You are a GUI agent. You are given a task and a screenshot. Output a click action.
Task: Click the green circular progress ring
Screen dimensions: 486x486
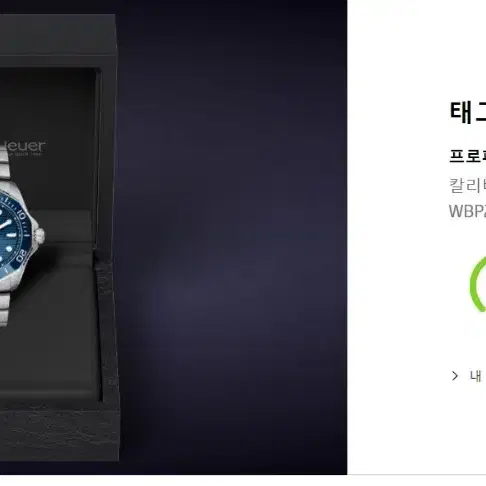[478, 284]
